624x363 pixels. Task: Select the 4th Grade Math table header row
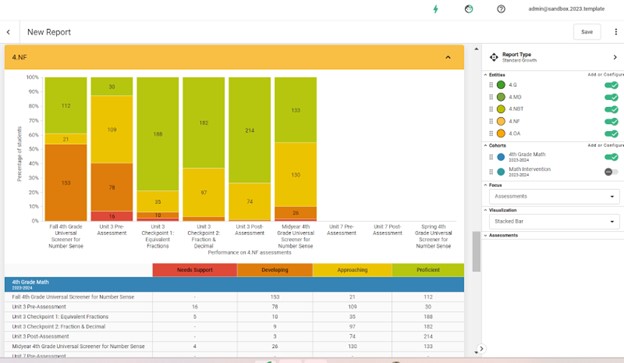[234, 285]
